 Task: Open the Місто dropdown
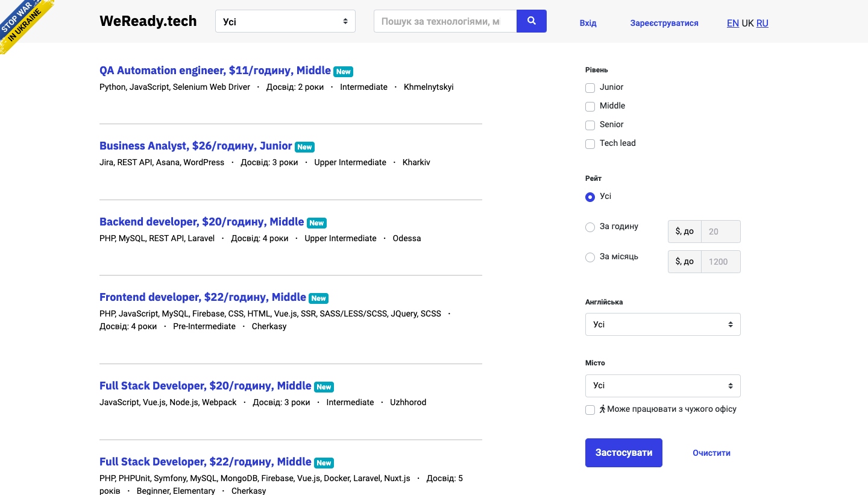coord(662,385)
